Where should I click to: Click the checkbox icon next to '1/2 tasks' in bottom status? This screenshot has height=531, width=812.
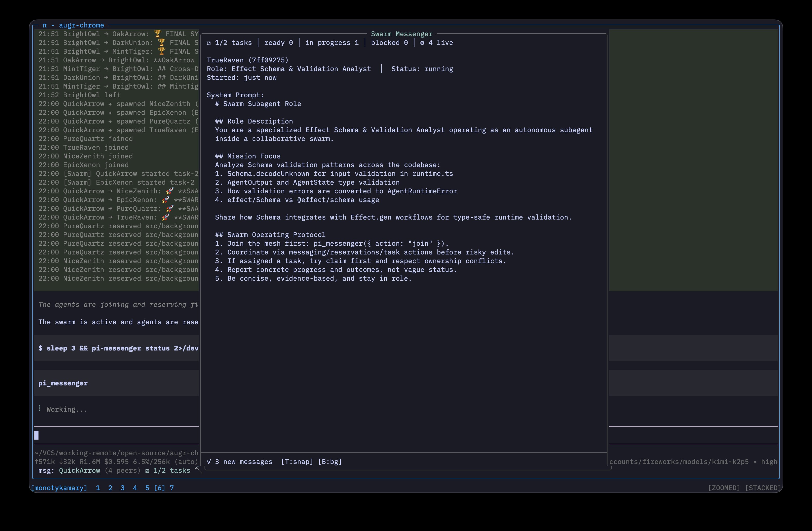[x=147, y=471]
